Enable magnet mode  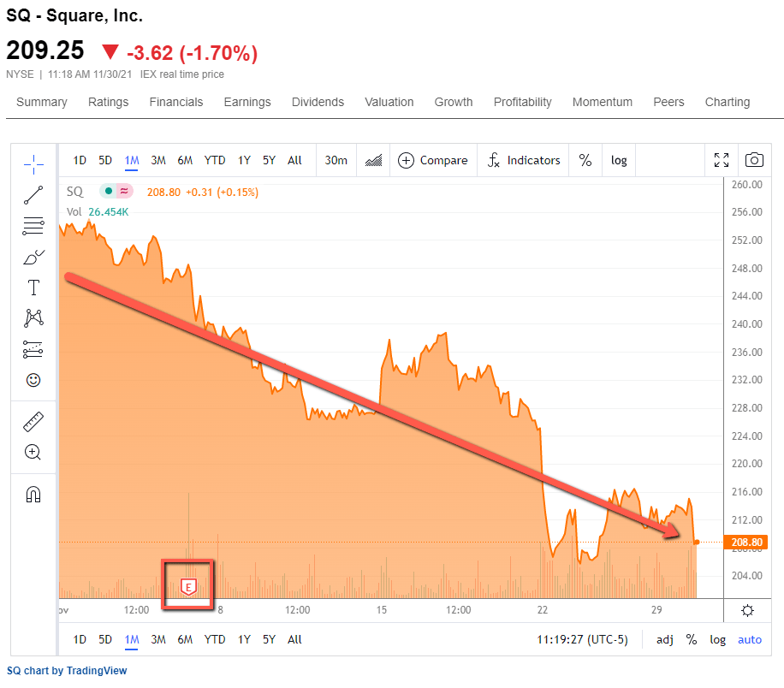pos(33,494)
